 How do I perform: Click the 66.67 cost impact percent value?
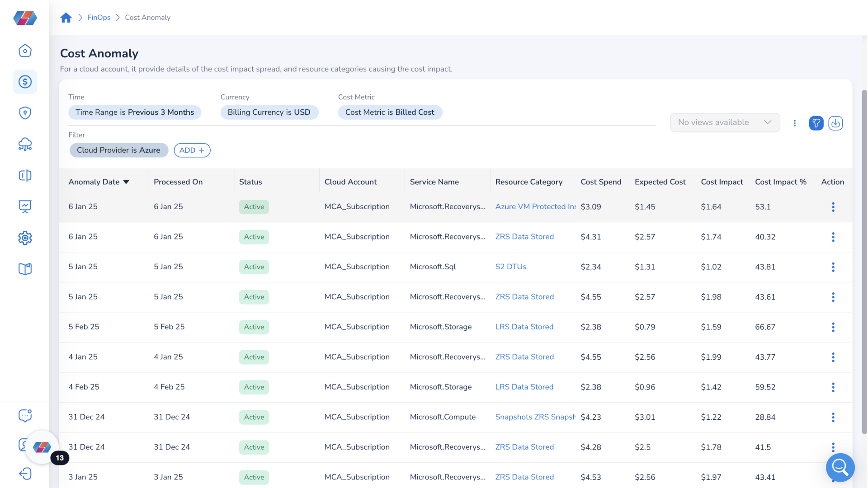coord(765,327)
